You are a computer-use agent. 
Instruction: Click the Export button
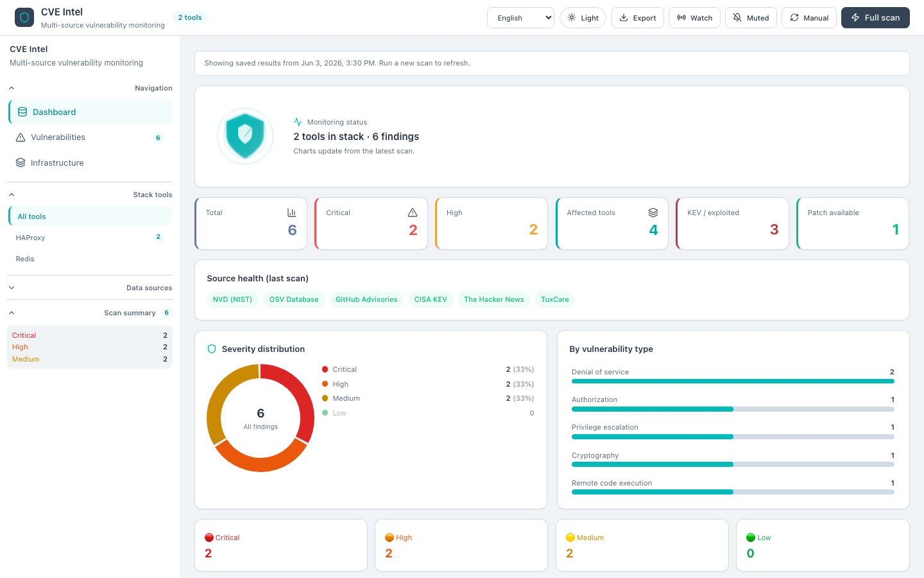click(x=638, y=18)
